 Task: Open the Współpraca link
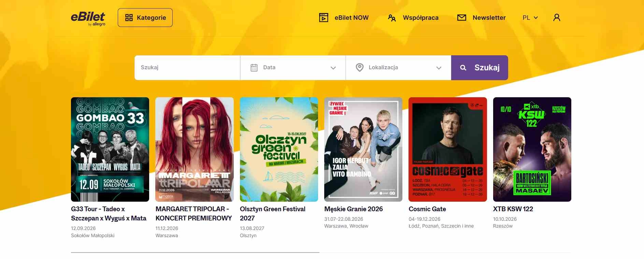420,18
